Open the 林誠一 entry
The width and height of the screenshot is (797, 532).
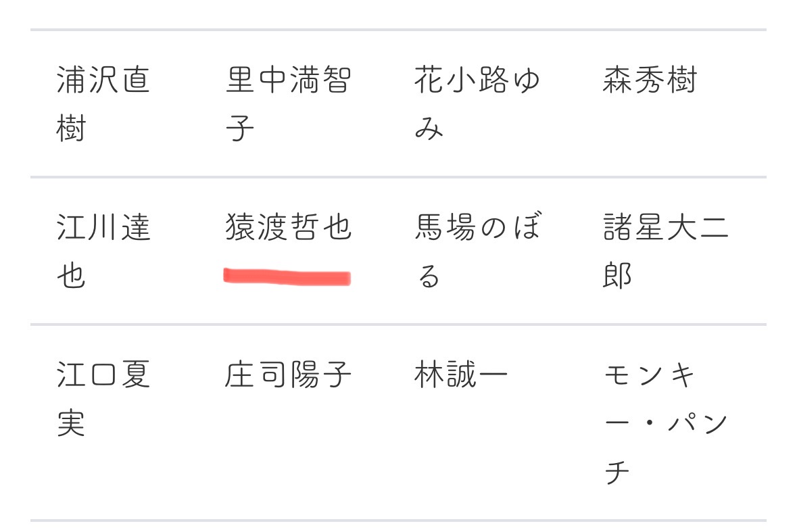[460, 375]
